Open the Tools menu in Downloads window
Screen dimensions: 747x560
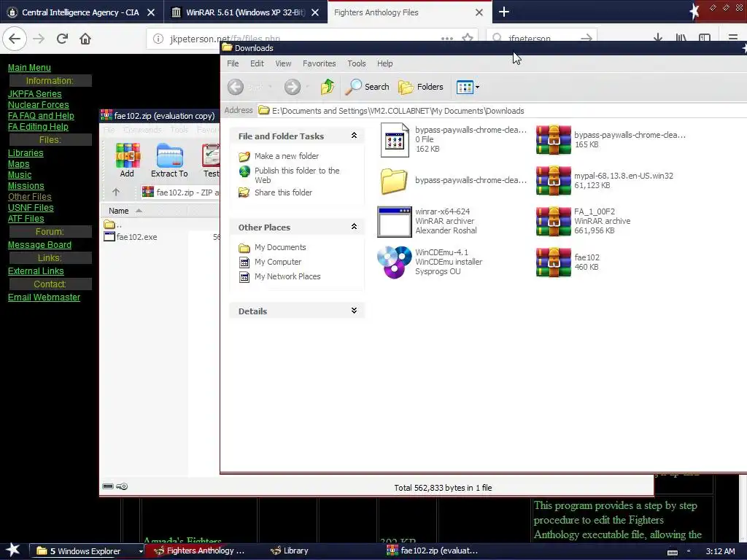click(x=356, y=63)
